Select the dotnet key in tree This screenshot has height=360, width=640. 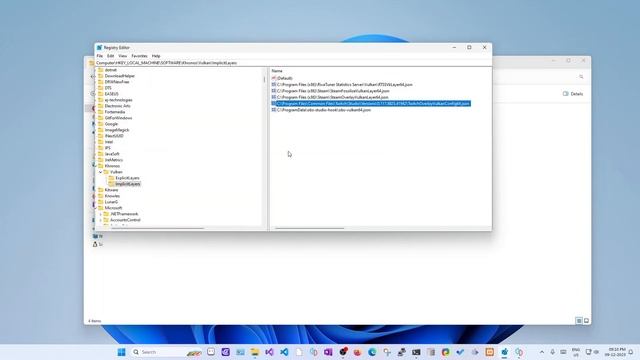click(x=111, y=70)
